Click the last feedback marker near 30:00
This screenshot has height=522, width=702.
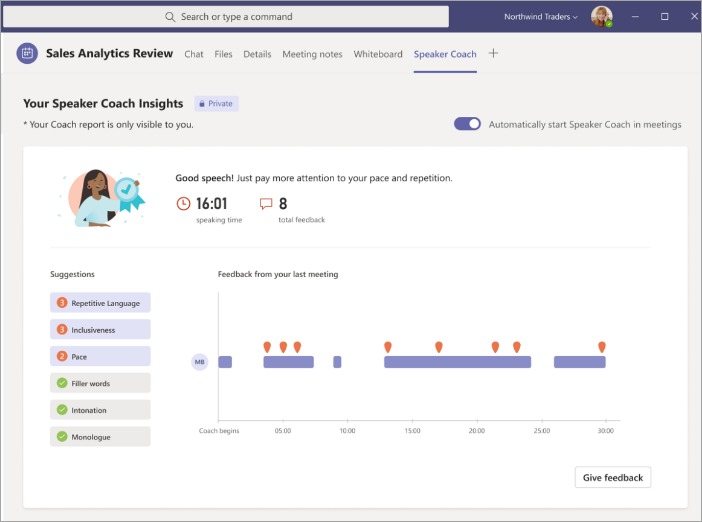[x=602, y=347]
